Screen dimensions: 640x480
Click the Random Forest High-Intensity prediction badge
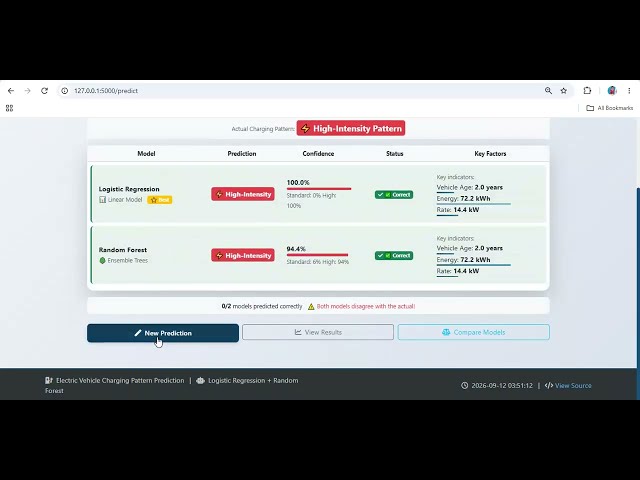coord(243,256)
